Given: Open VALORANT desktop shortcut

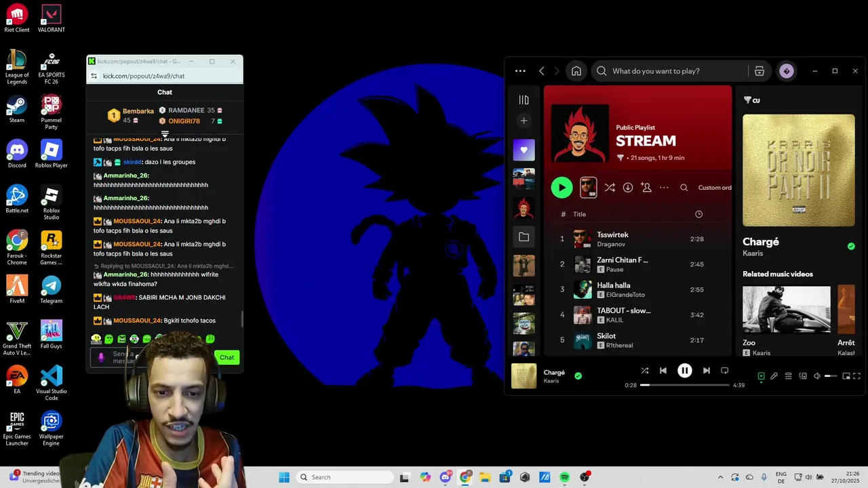Looking at the screenshot, I should [x=52, y=19].
